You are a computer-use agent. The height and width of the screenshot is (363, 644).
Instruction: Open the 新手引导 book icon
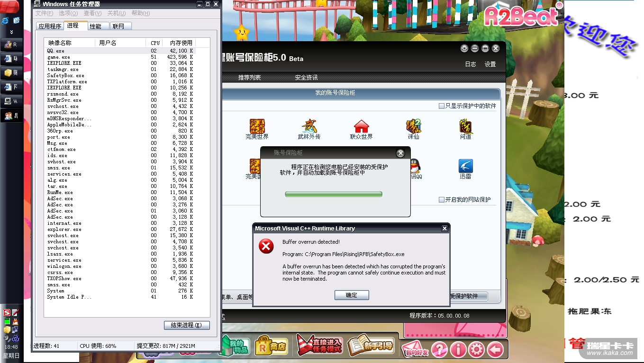point(371,345)
